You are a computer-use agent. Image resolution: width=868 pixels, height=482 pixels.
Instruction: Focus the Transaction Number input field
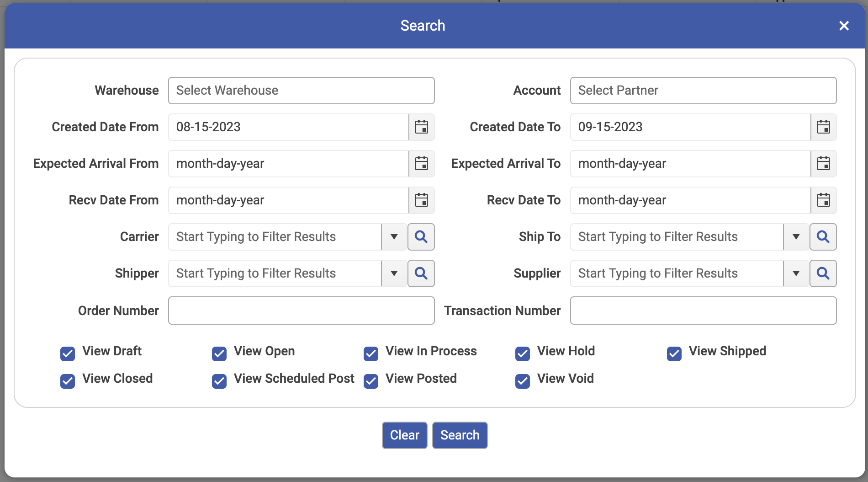tap(704, 311)
